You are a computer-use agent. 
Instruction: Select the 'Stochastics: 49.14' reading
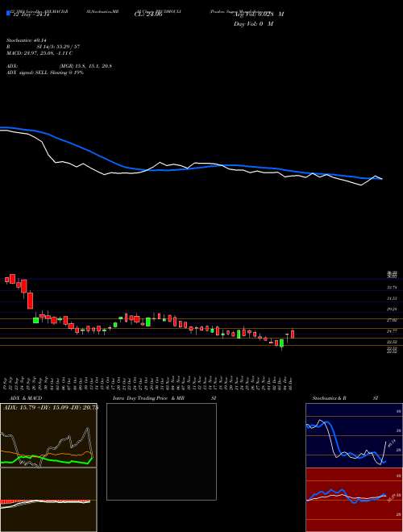click(x=27, y=40)
